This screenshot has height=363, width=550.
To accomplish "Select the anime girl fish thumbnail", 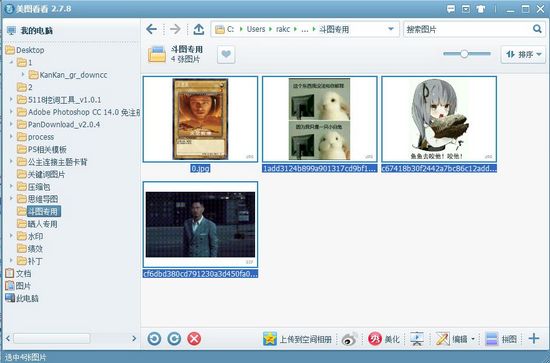I will [x=439, y=119].
